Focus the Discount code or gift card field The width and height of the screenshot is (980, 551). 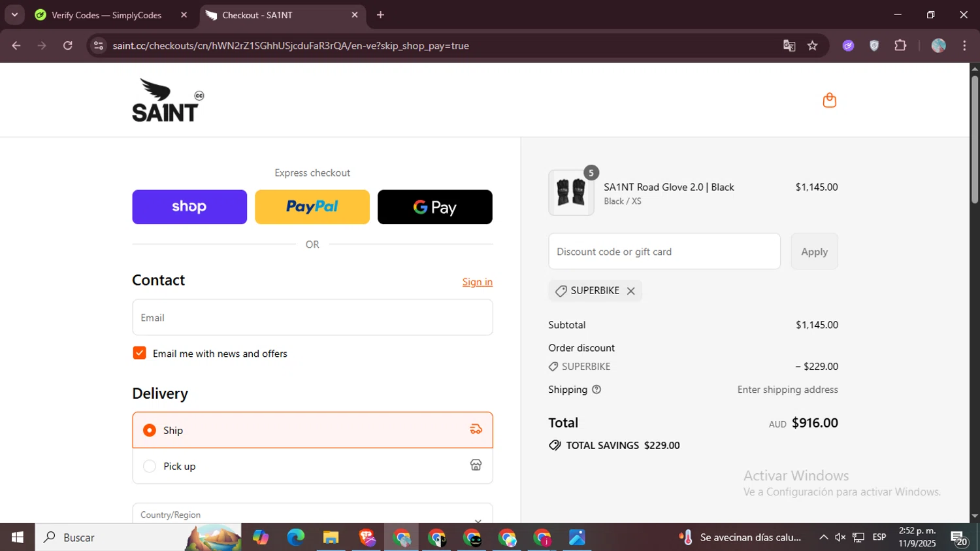tap(664, 252)
